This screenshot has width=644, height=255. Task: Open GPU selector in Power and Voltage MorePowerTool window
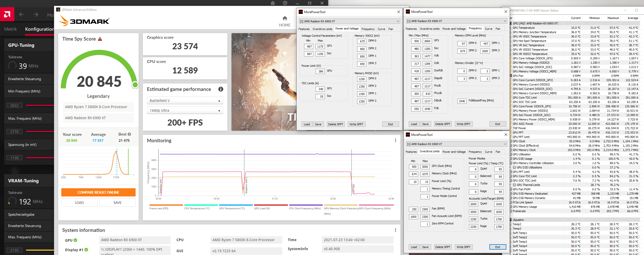pyautogui.click(x=349, y=21)
